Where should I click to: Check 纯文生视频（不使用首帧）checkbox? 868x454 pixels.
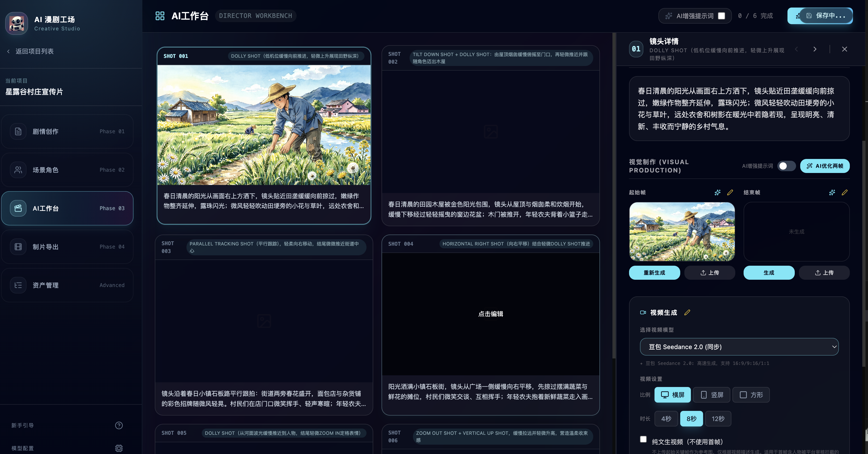pyautogui.click(x=643, y=439)
